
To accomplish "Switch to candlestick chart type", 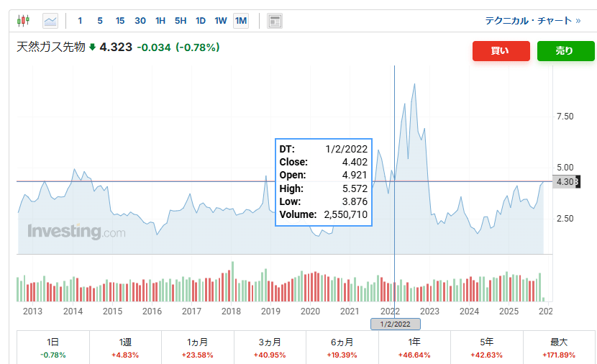I will coord(23,21).
